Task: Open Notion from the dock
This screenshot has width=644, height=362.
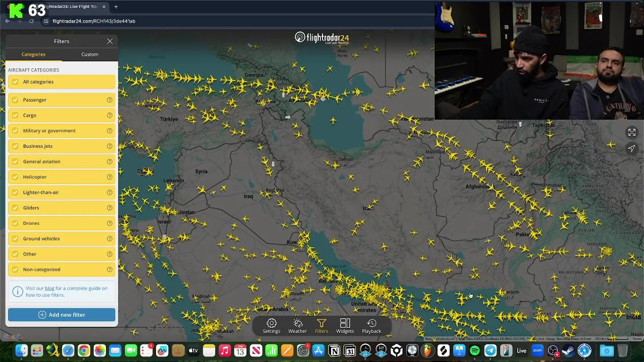Action: tap(334, 350)
